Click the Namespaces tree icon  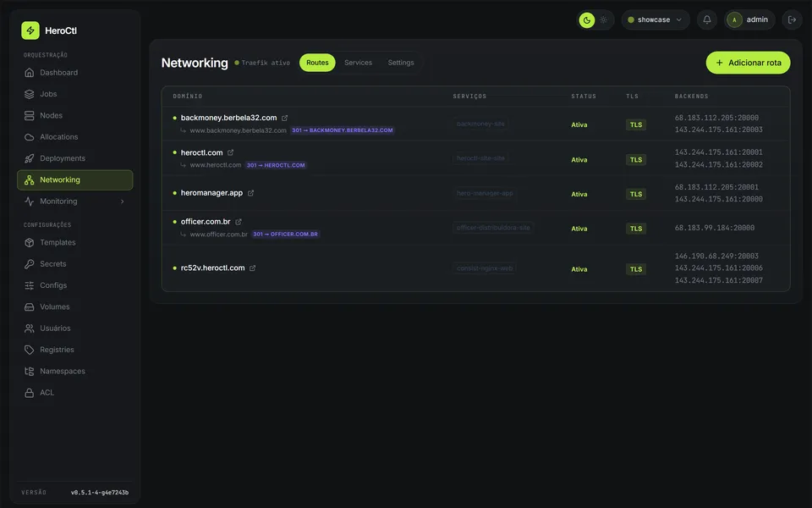(29, 371)
